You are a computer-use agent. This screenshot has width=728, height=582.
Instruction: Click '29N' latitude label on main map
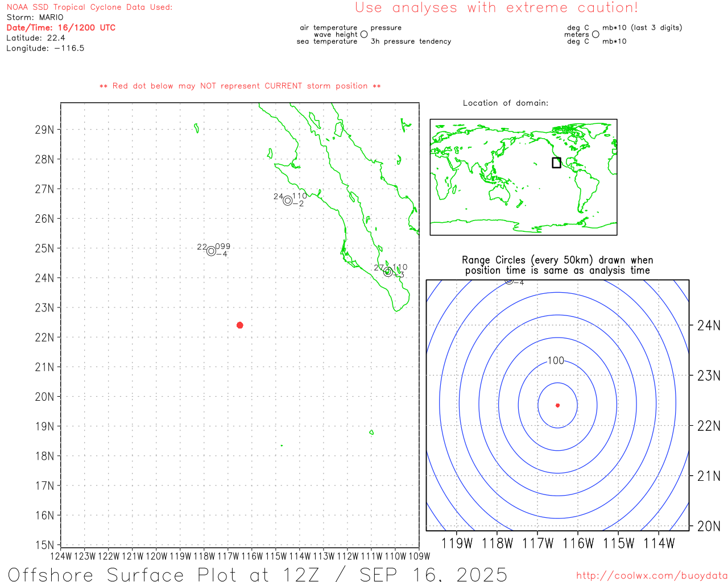(x=44, y=130)
